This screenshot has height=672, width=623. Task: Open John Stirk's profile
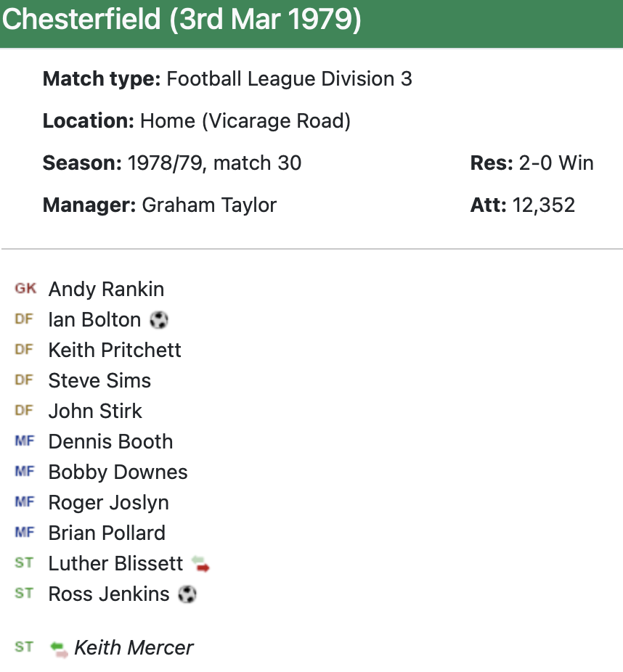click(x=95, y=411)
